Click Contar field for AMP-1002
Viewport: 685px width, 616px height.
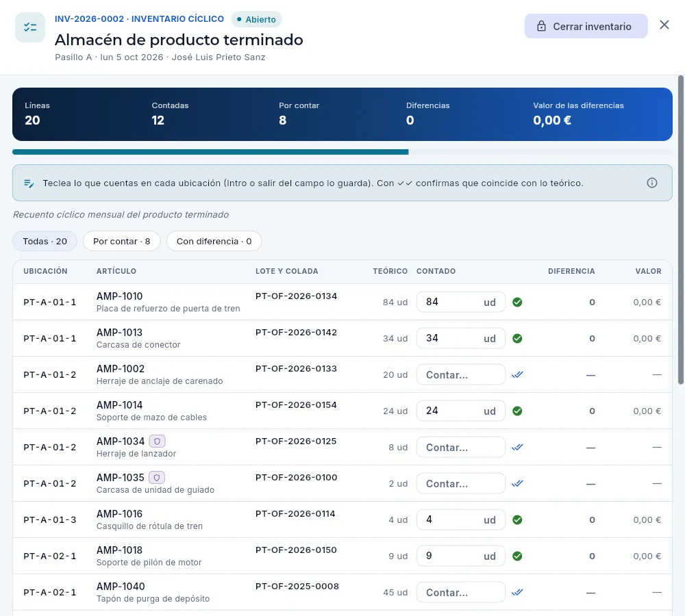(x=461, y=374)
